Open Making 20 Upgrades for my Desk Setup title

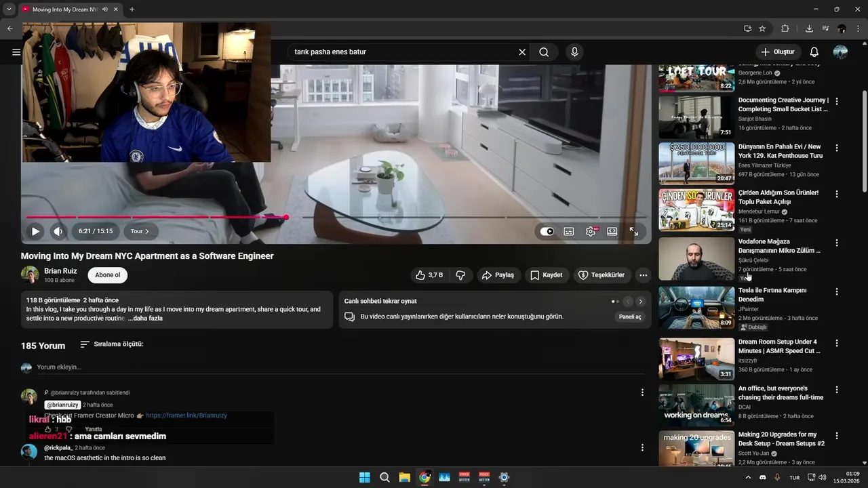point(781,439)
